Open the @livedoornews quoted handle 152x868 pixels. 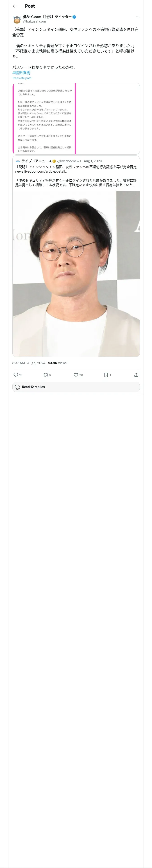click(x=69, y=161)
